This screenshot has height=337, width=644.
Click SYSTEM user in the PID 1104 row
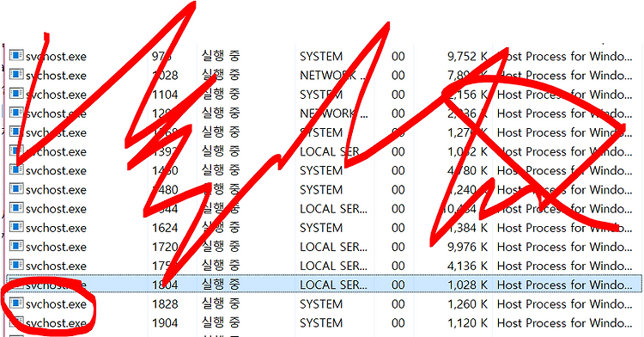(x=321, y=95)
